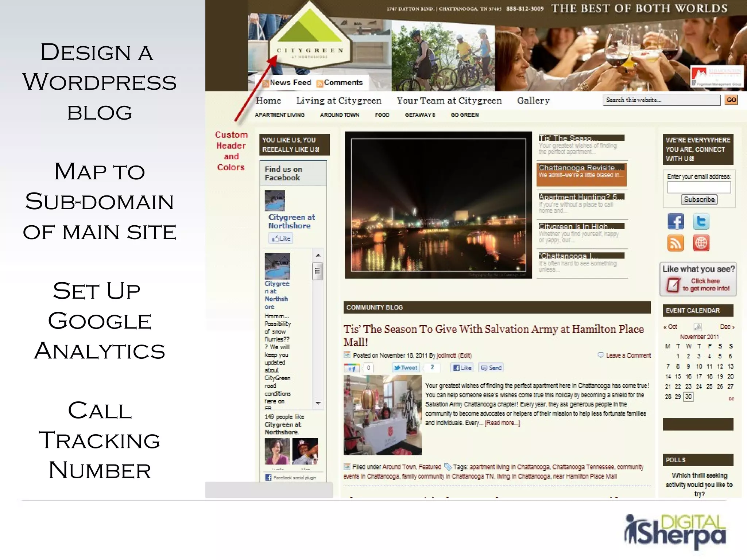Viewport: 747px width, 560px height.
Task: Select the Food category
Action: (x=382, y=115)
